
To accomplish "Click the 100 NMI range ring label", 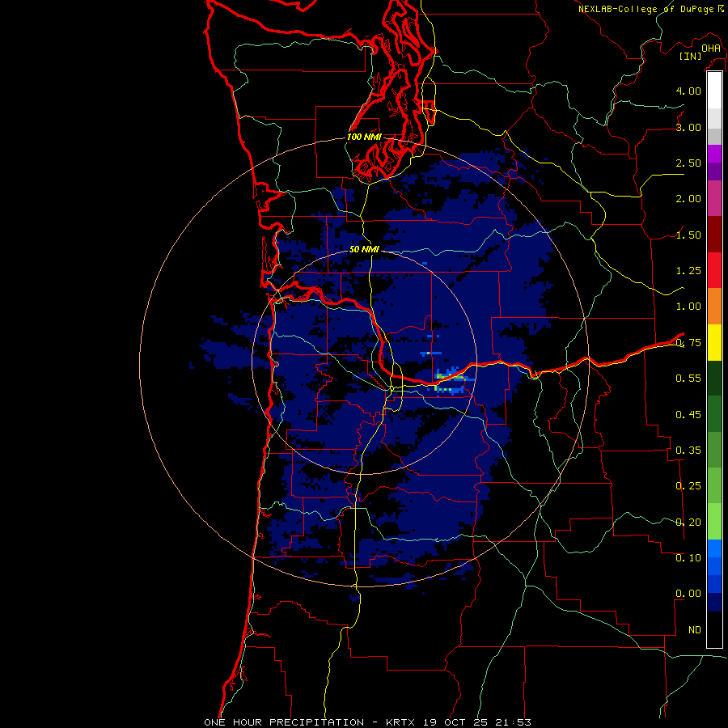I will point(365,137).
